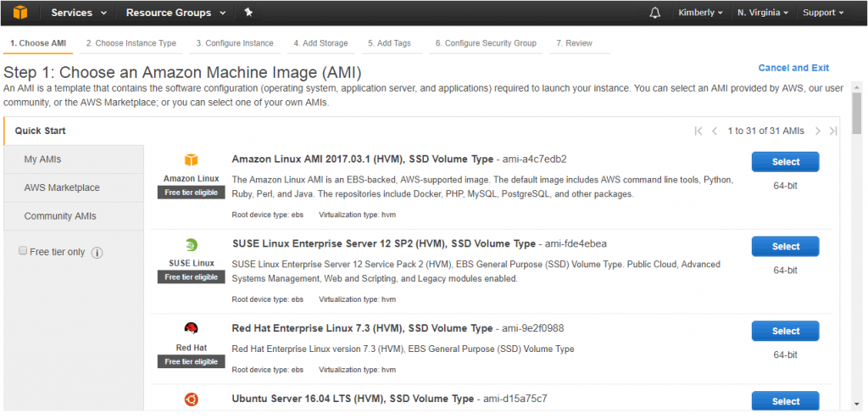This screenshot has height=419, width=868.
Task: Go to last page of AMIs
Action: [833, 131]
